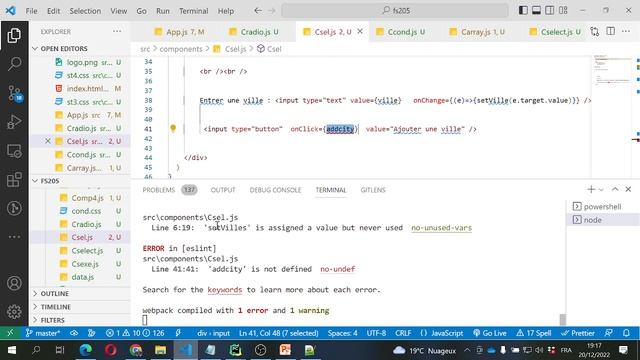
Task: Click Spaces: 4 indentation setting
Action: [x=342, y=333]
